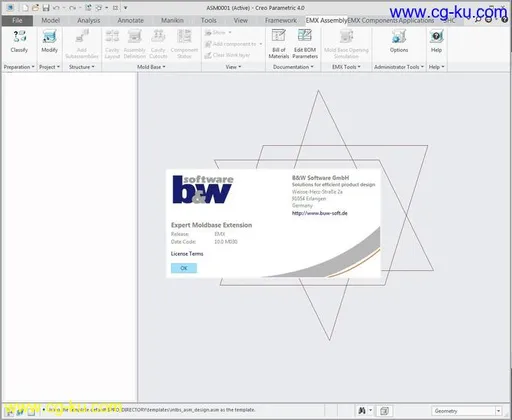
Task: Expand the Documentation group dropdown
Action: 293,67
